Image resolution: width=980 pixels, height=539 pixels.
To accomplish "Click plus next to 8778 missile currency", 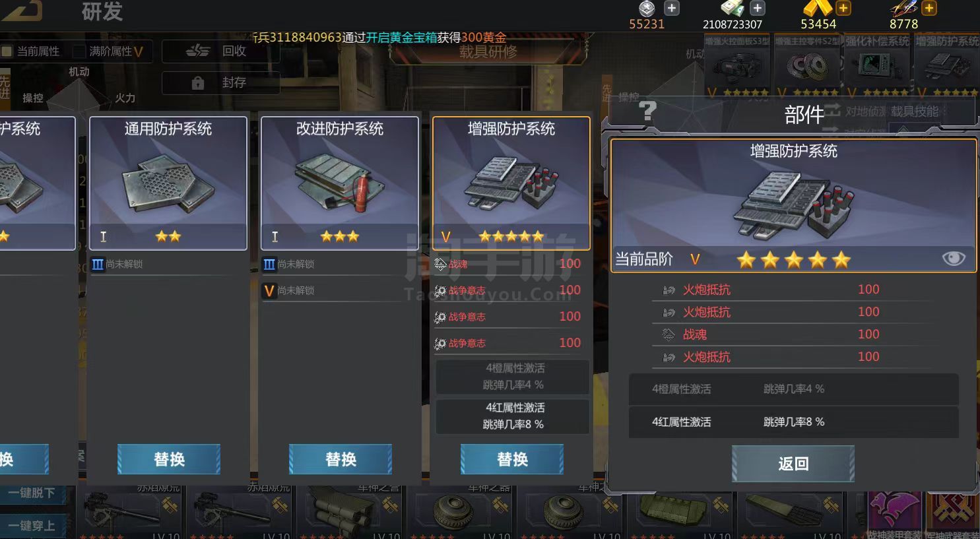I will point(929,8).
